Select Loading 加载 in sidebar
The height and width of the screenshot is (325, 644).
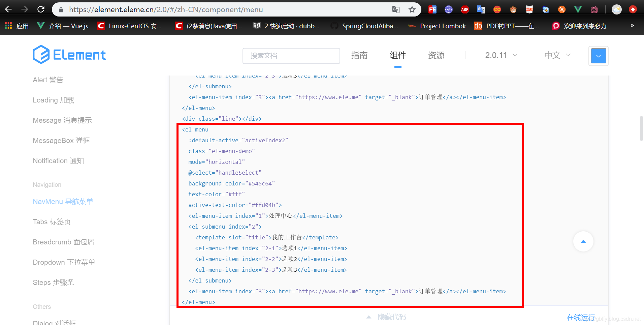click(54, 100)
